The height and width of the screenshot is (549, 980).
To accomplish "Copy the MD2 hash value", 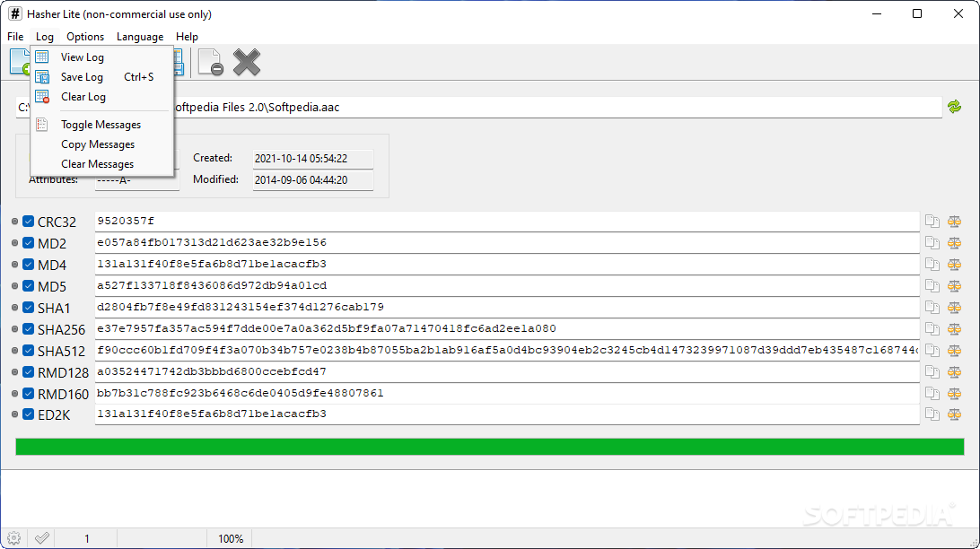I will [932, 243].
